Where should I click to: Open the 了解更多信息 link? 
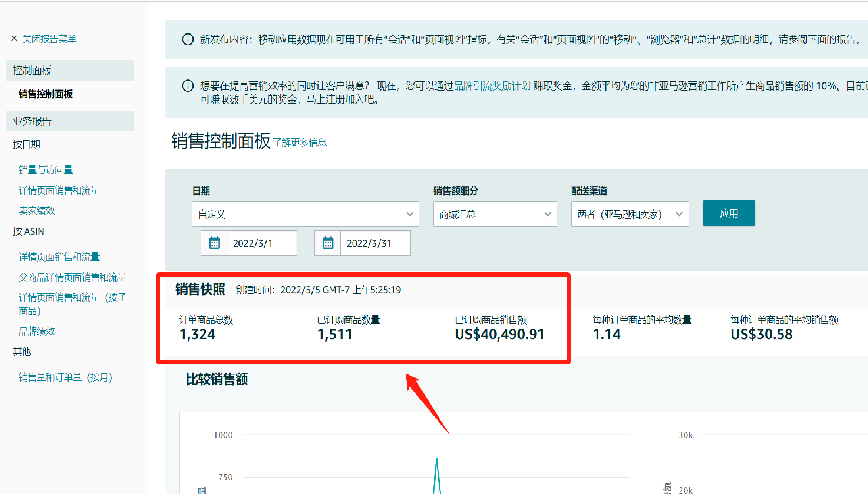click(x=300, y=143)
